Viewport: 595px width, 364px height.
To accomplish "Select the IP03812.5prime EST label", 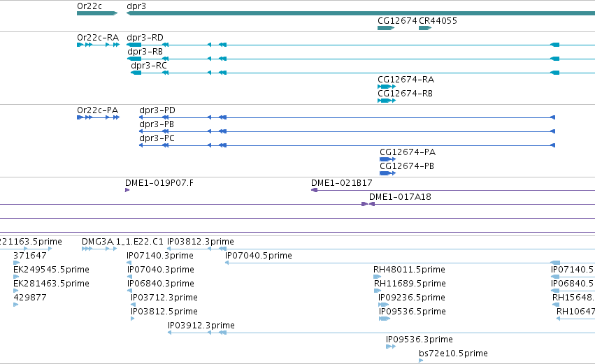I will pos(164,312).
